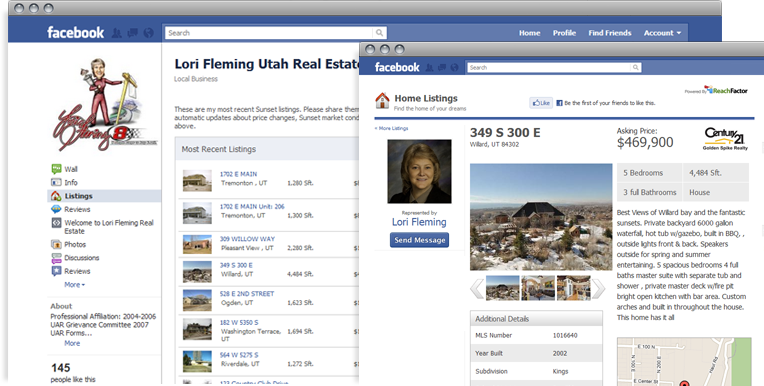Click the star Reviews icon below Discussions

[x=56, y=271]
